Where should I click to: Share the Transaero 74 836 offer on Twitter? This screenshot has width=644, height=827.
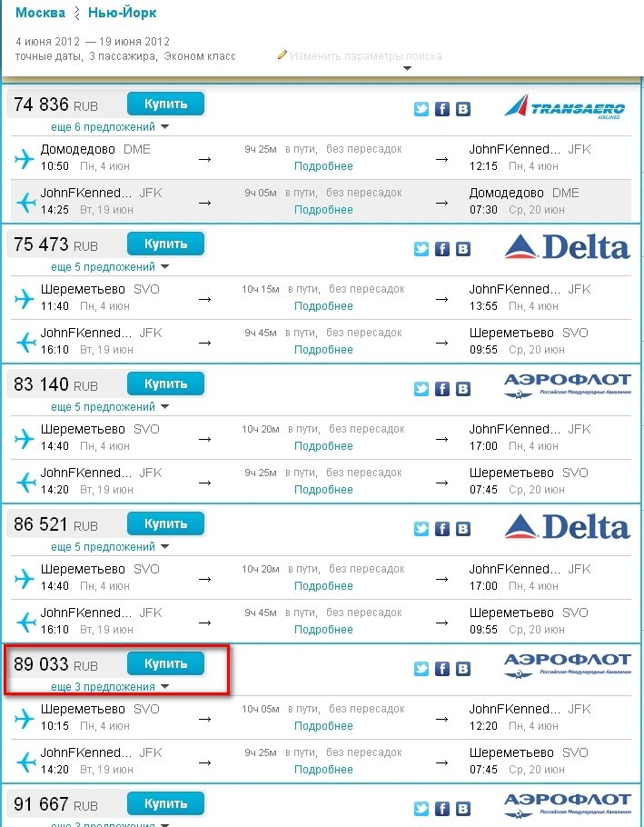tap(421, 109)
